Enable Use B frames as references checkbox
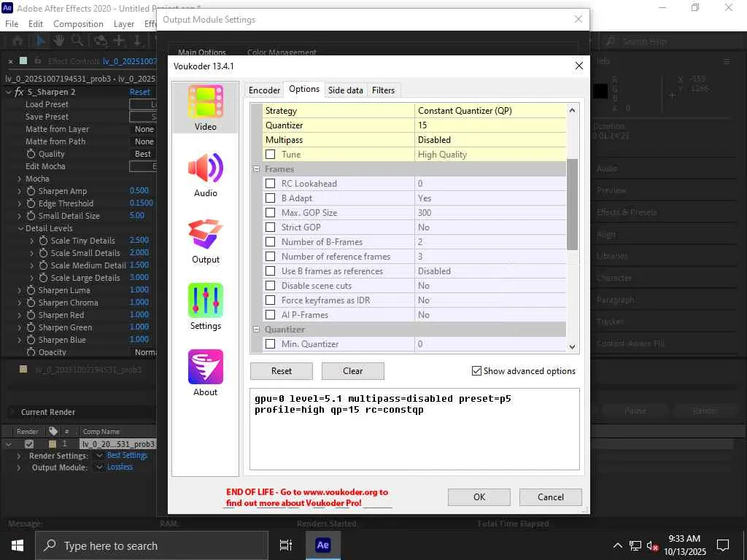The image size is (747, 560). (x=270, y=271)
